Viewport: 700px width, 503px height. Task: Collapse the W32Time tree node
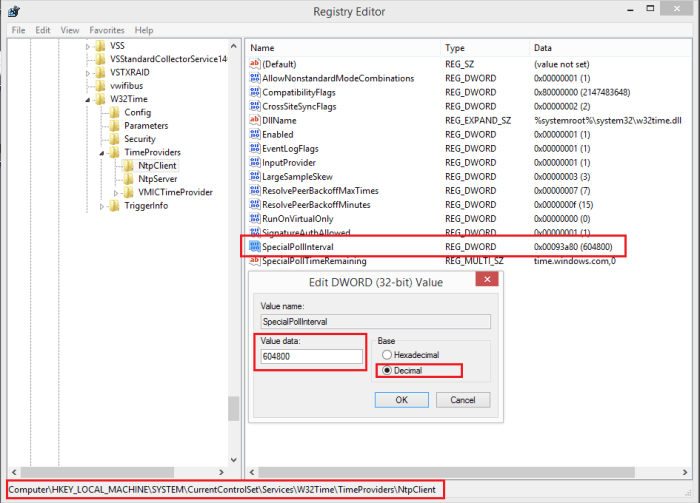[x=88, y=100]
